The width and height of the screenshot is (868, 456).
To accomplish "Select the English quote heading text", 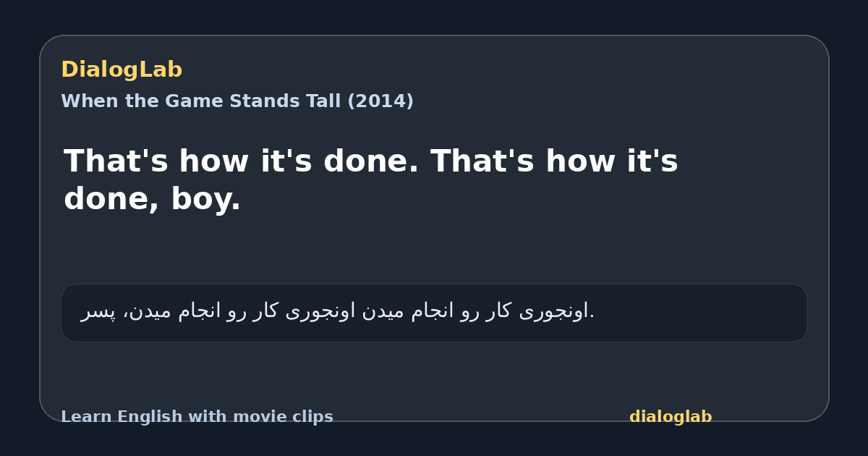I will coord(371,180).
